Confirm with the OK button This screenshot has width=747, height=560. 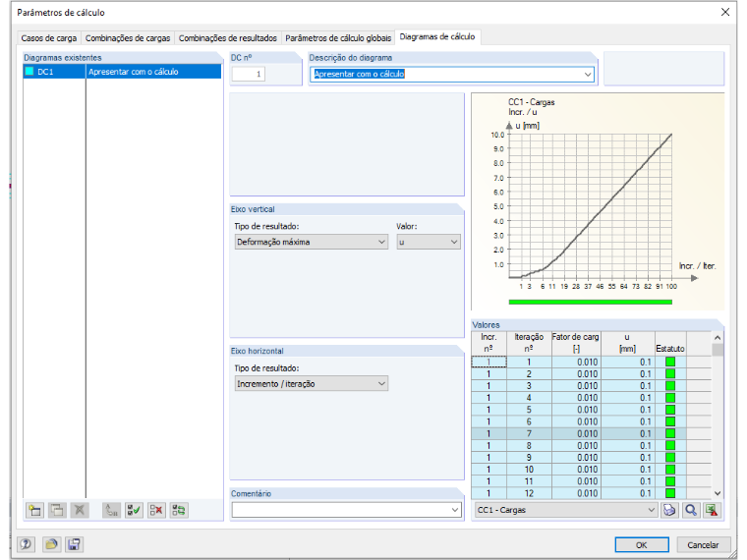(642, 544)
